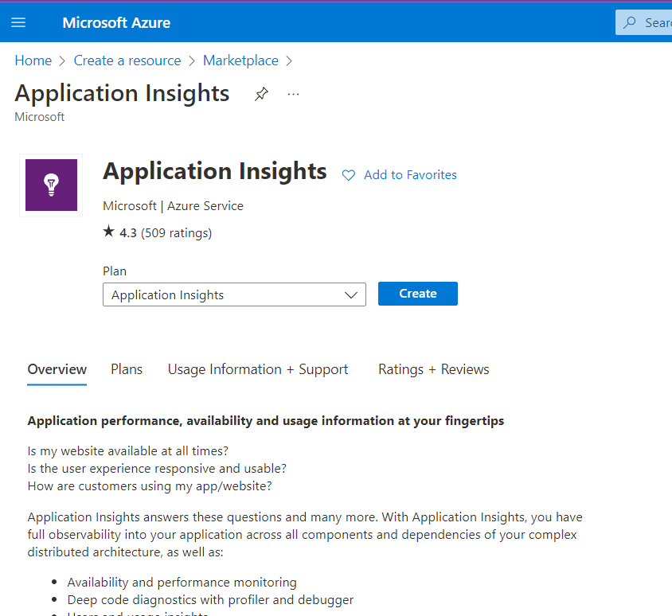Click the Add to Favorites link
672x616 pixels.
410,175
